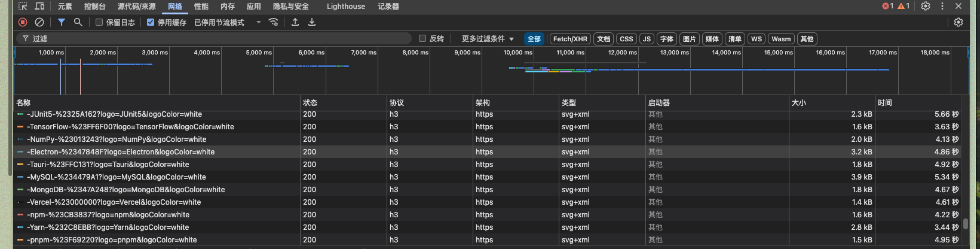Filter requests by CSS
This screenshot has height=249, width=980.
click(626, 39)
